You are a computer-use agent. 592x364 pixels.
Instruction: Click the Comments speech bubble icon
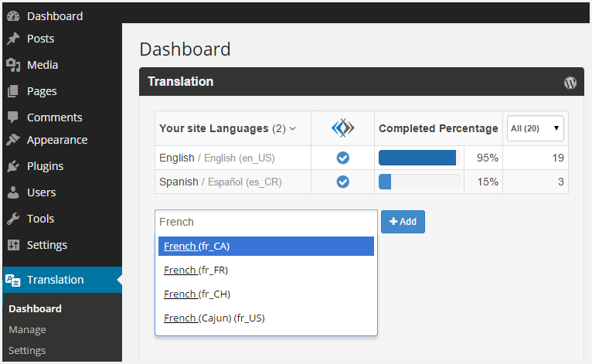click(13, 117)
